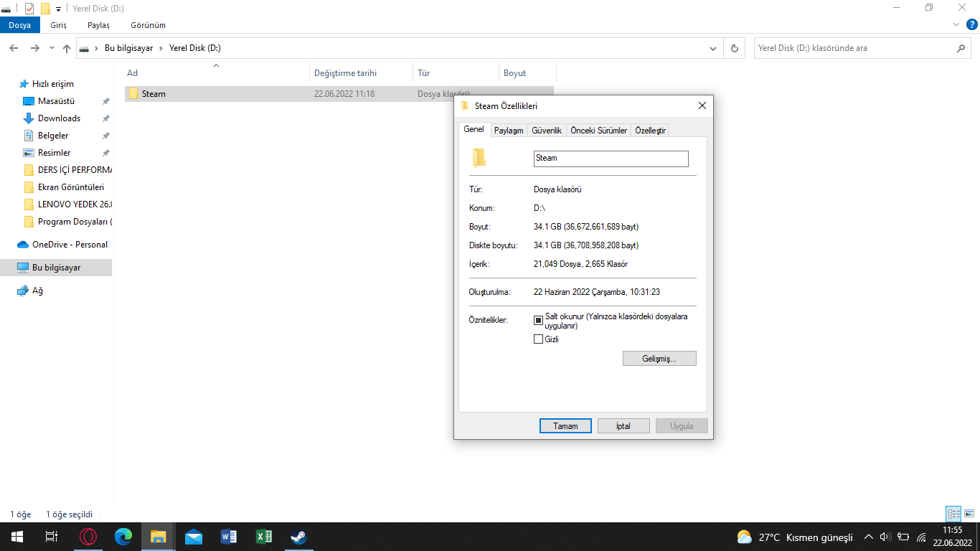Open the recent locations dropdown
The width and height of the screenshot is (980, 551).
click(x=52, y=48)
